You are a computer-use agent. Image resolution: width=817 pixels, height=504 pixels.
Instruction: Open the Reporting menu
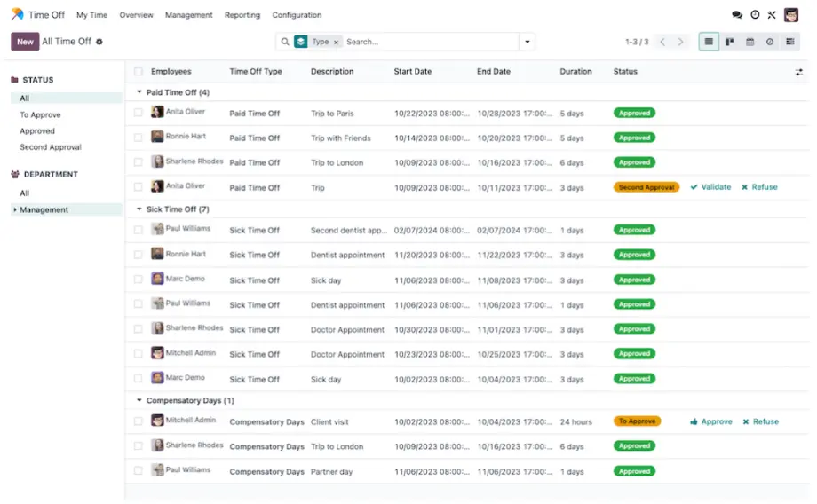[242, 15]
